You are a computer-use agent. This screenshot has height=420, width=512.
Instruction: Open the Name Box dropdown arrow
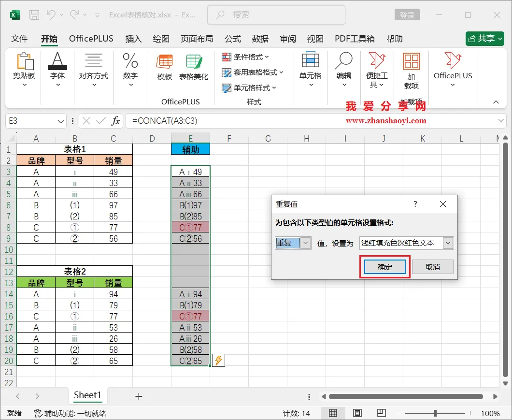click(60, 121)
